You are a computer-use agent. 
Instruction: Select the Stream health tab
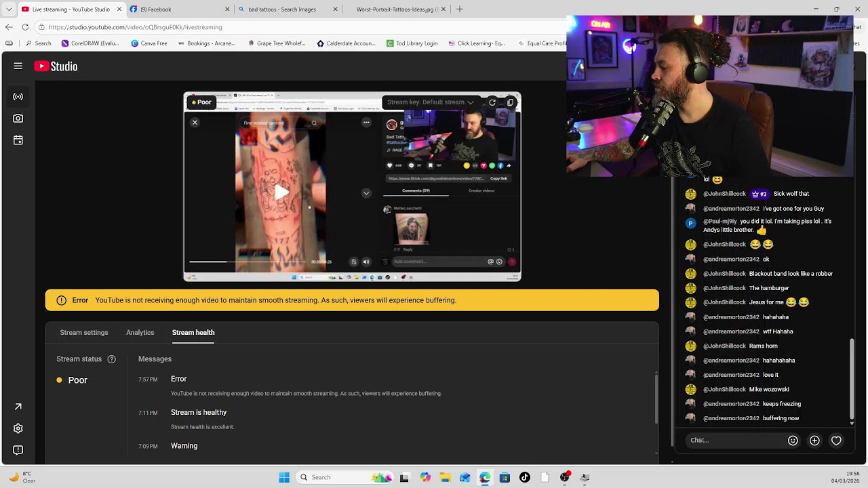tap(193, 333)
